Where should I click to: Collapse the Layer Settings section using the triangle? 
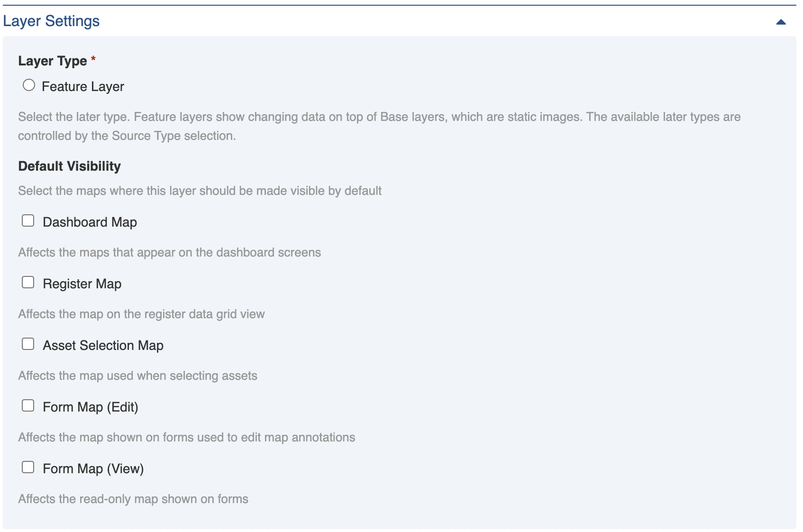tap(781, 21)
